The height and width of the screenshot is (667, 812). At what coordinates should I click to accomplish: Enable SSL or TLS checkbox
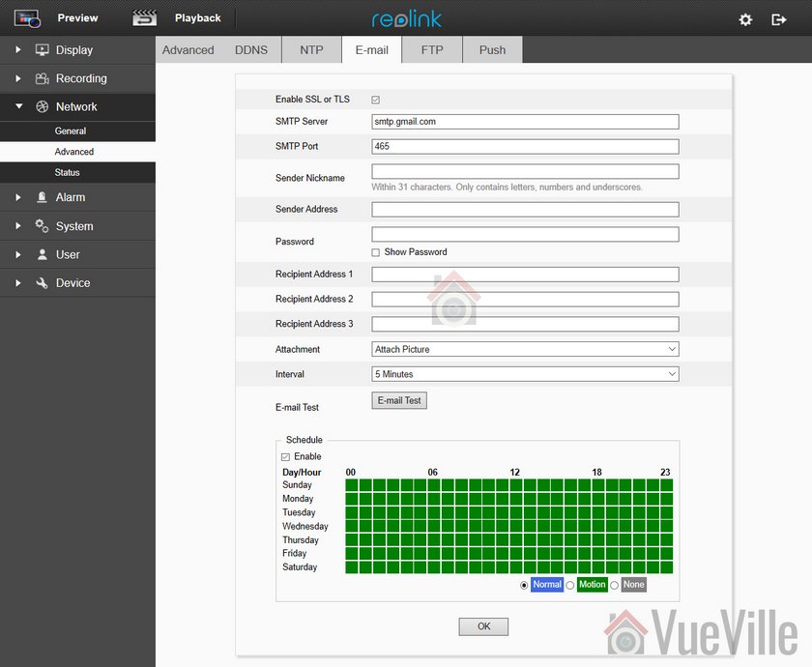point(375,99)
